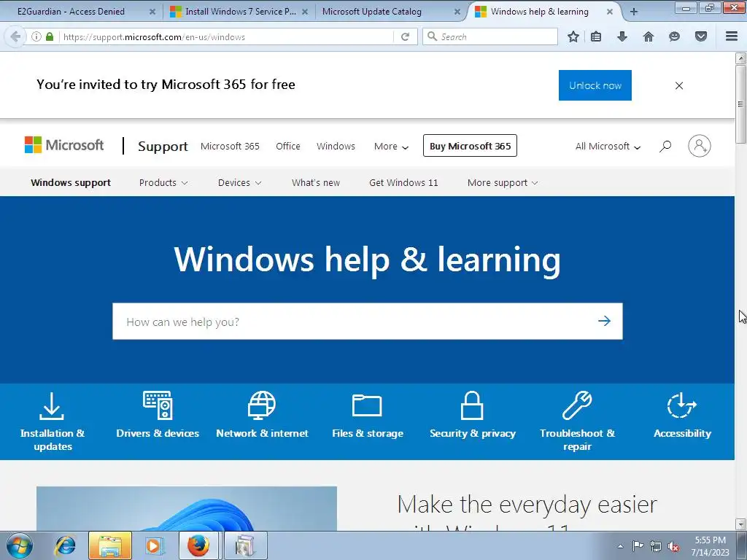Open Drivers & devices category
This screenshot has height=560, width=747.
click(x=158, y=414)
